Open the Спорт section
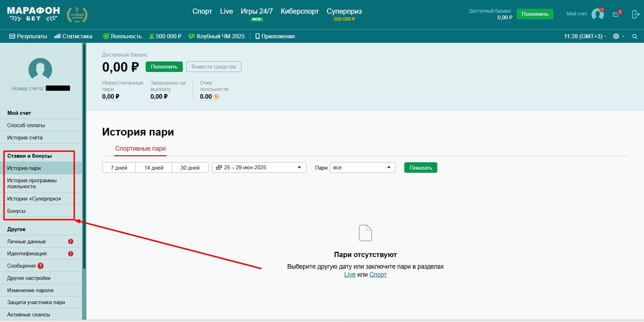644x322 pixels. [202, 11]
